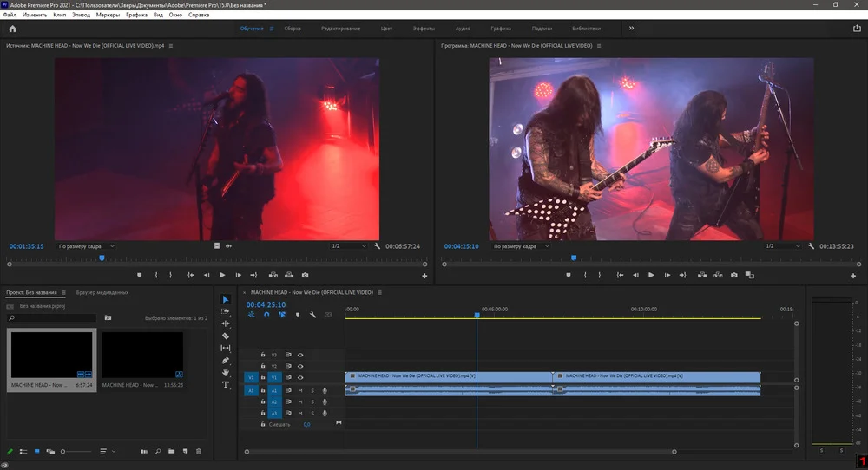Viewport: 868px width, 470px height.
Task: Hide track V1 using the eye icon
Action: [x=300, y=378]
